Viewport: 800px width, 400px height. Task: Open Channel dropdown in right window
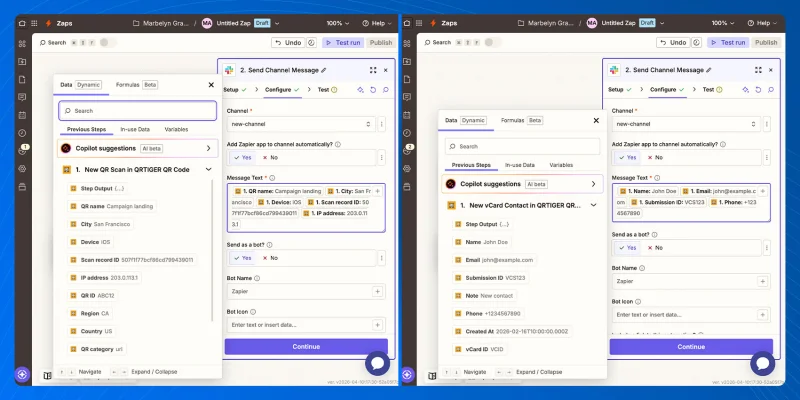point(686,124)
